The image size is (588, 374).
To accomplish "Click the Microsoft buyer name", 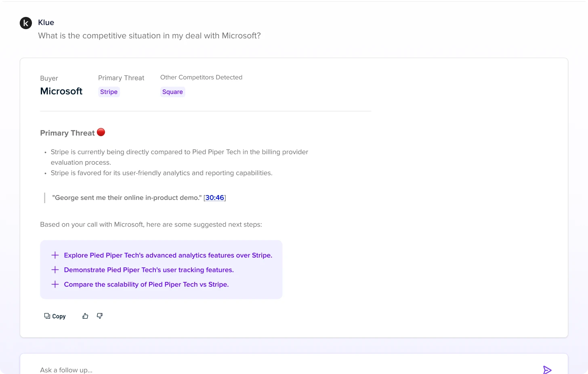I will point(61,91).
